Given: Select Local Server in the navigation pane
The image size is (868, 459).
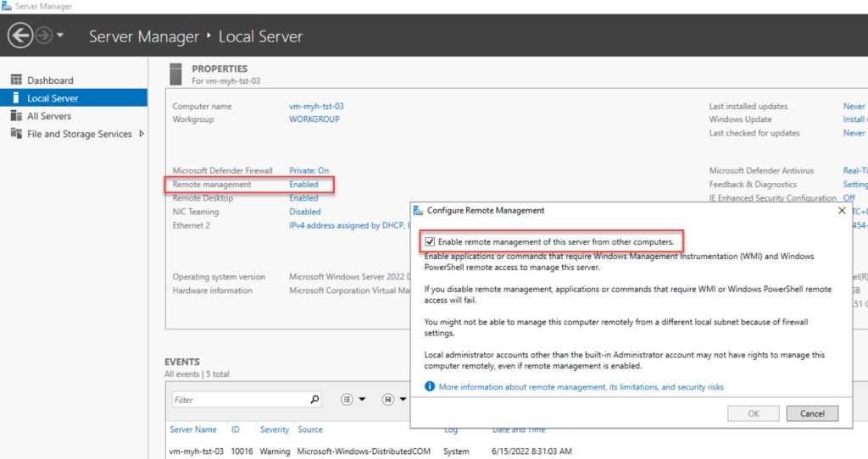Looking at the screenshot, I should point(53,98).
